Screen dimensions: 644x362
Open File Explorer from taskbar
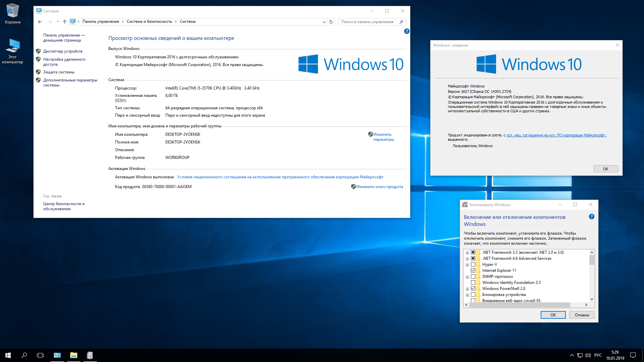tap(73, 355)
